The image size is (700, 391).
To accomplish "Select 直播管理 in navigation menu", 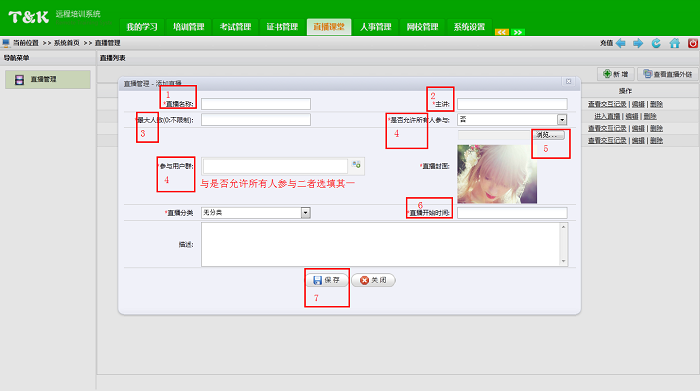I will pyautogui.click(x=48, y=79).
